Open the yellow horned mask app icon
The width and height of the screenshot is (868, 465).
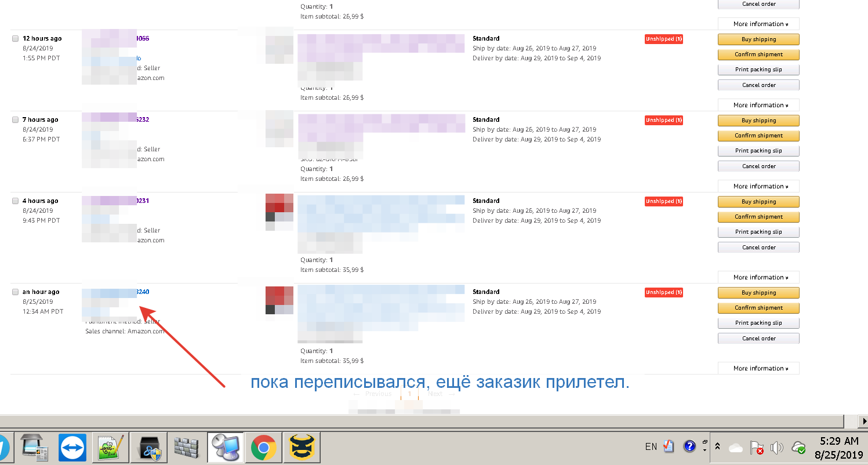pyautogui.click(x=301, y=448)
